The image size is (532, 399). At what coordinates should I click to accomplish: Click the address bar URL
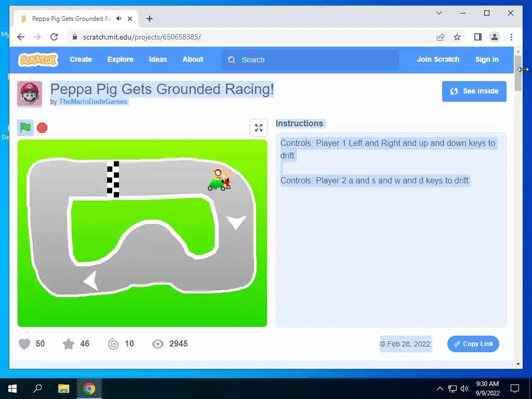click(x=142, y=37)
